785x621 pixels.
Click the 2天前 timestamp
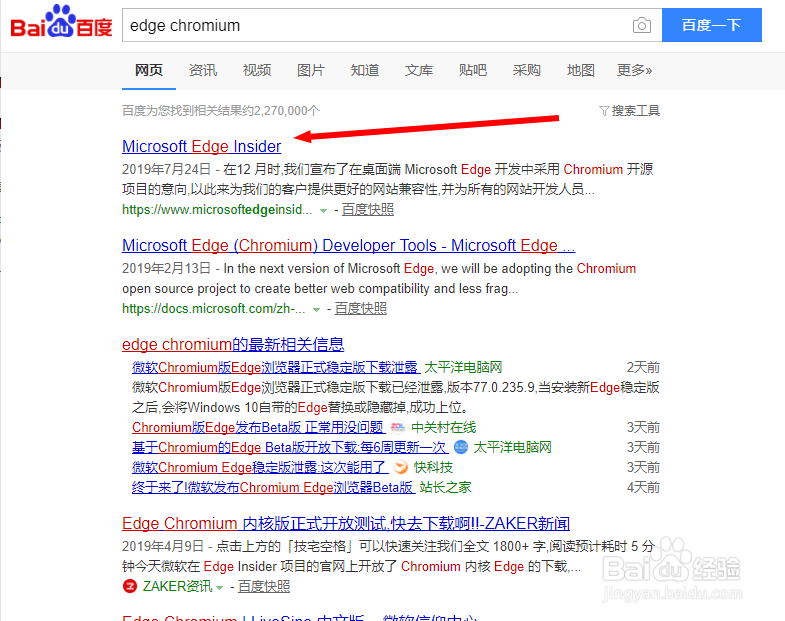643,367
